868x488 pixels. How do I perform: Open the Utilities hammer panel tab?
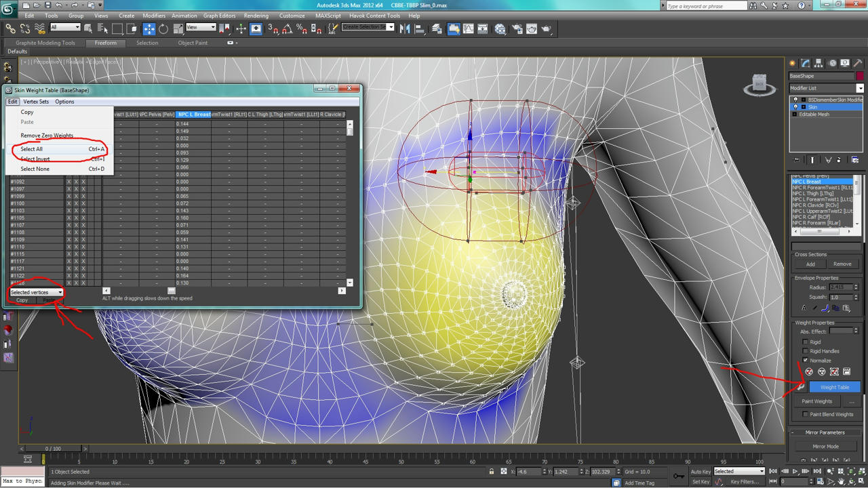tap(858, 63)
